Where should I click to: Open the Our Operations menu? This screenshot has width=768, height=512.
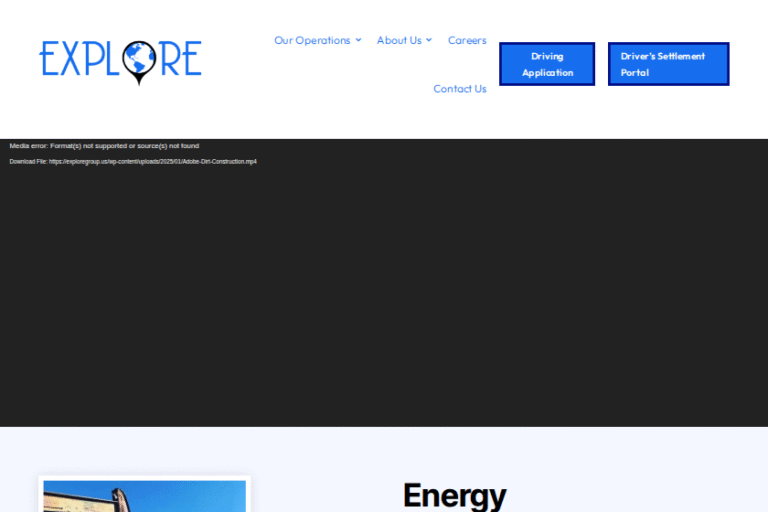point(312,40)
